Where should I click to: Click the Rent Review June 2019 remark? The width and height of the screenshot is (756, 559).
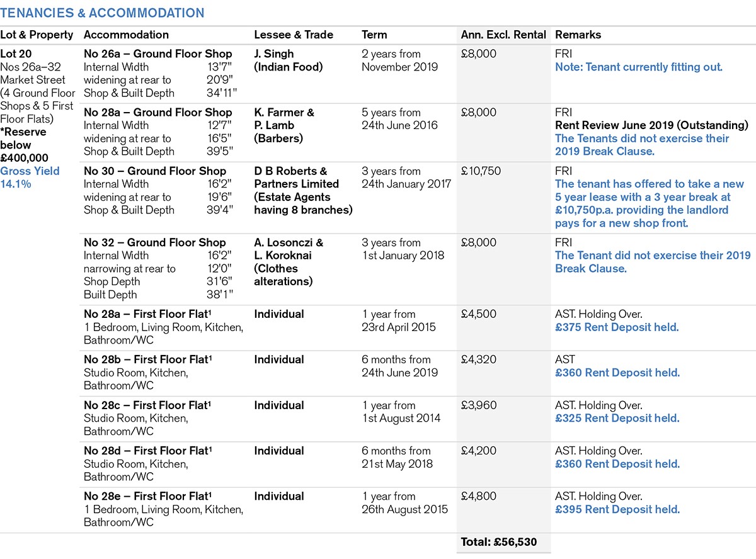click(x=651, y=125)
